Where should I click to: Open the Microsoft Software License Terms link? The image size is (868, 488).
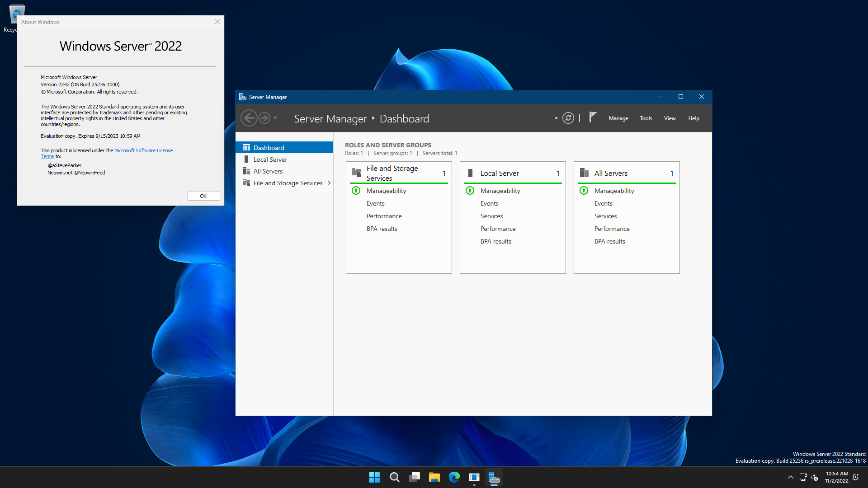(x=144, y=150)
